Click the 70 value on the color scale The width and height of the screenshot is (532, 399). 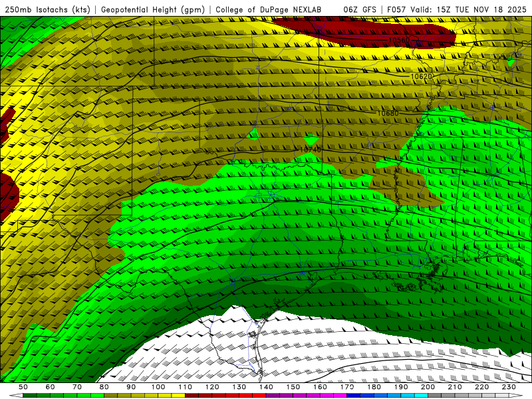click(x=77, y=387)
